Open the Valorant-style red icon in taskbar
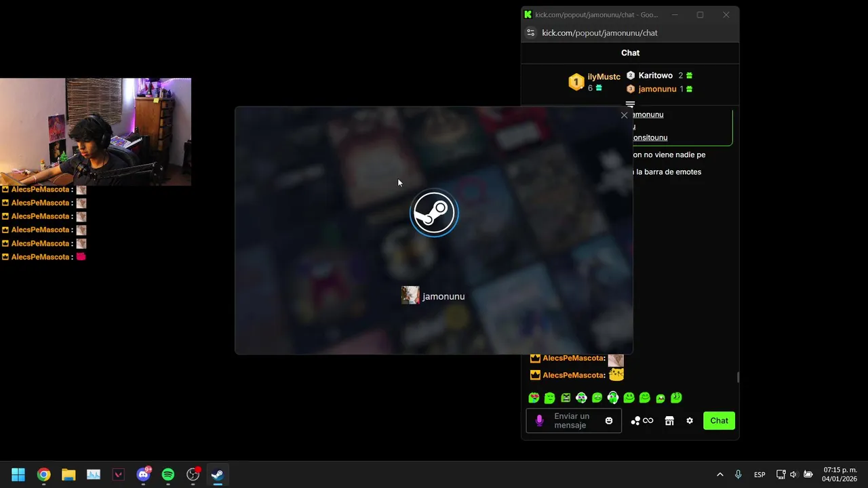This screenshot has width=868, height=488. [x=119, y=474]
